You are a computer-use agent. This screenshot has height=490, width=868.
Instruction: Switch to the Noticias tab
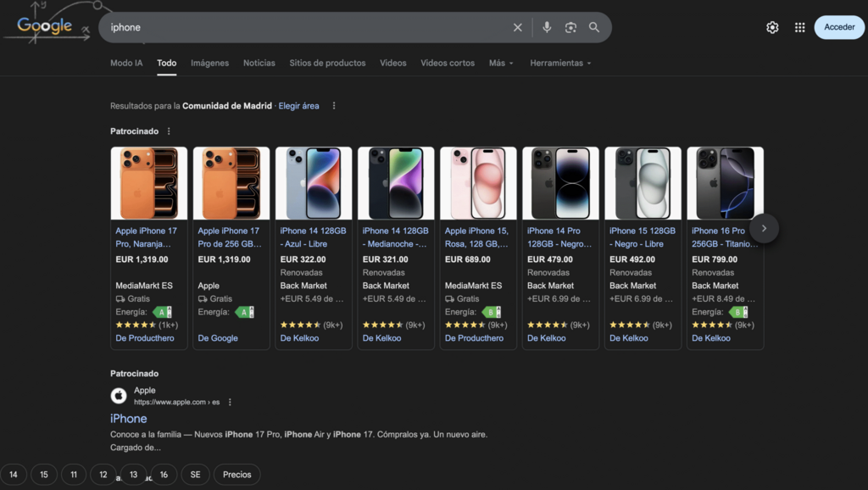tap(259, 62)
